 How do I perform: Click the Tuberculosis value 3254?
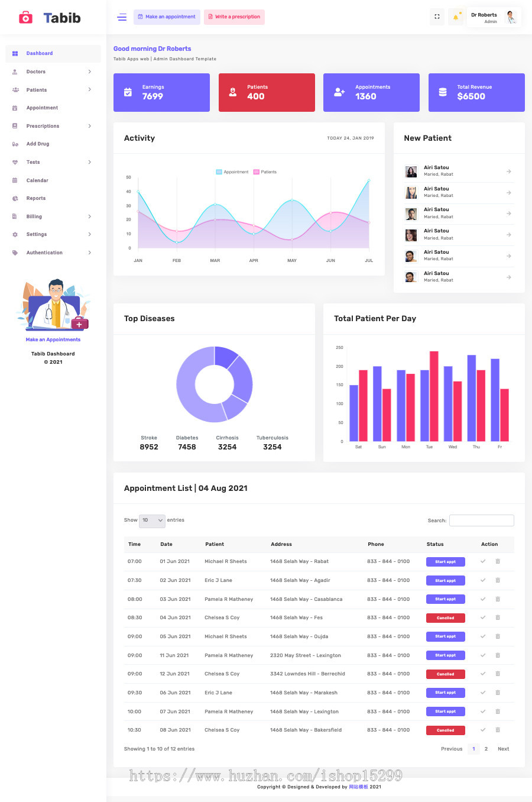(273, 447)
